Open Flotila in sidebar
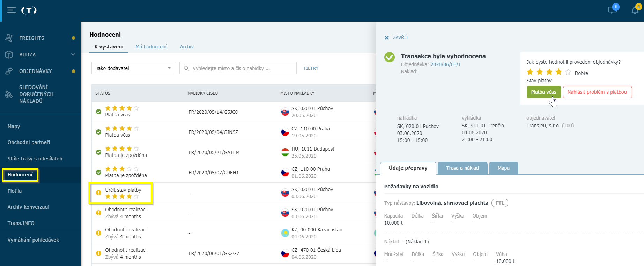Viewport: 644px width, 266px height. [15, 191]
